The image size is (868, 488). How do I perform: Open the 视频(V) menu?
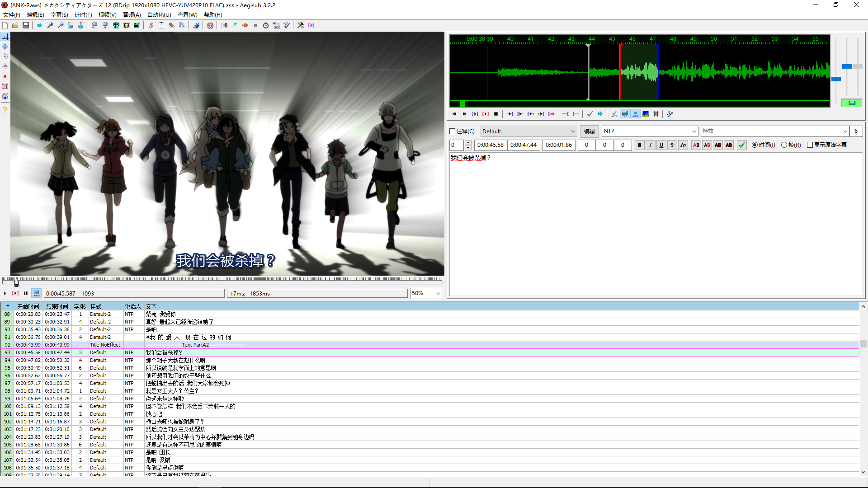107,15
